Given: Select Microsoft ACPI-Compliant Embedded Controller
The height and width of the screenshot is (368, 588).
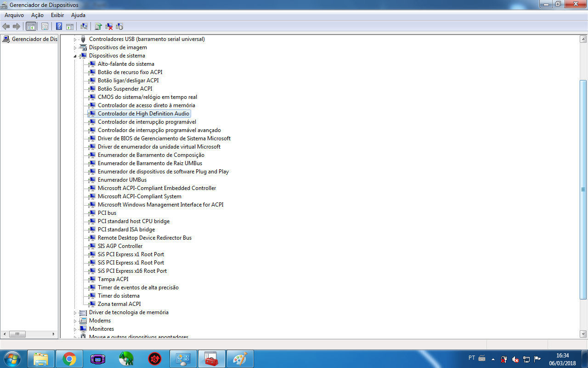Looking at the screenshot, I should pyautogui.click(x=157, y=188).
